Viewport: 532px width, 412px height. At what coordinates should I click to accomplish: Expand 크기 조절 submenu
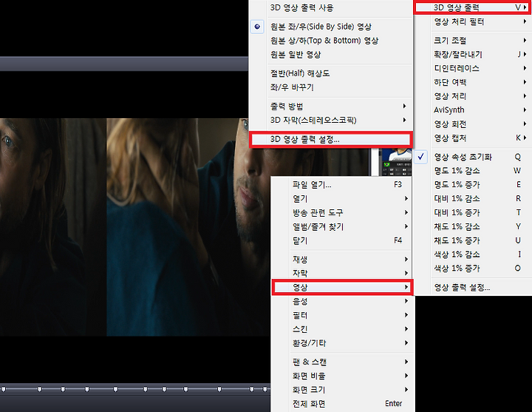pos(473,41)
